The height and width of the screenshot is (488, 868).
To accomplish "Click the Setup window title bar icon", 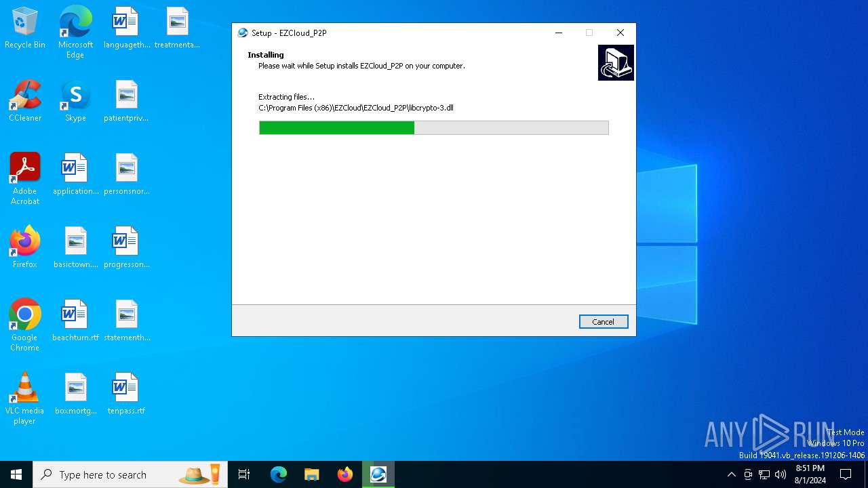I will (x=243, y=33).
